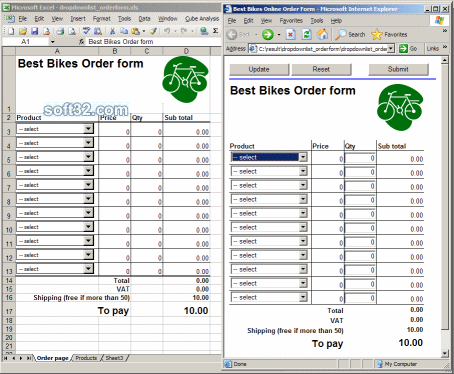Image resolution: width=454 pixels, height=374 pixels.
Task: Click the Undo arrow icon in Excel
Action: point(167,31)
